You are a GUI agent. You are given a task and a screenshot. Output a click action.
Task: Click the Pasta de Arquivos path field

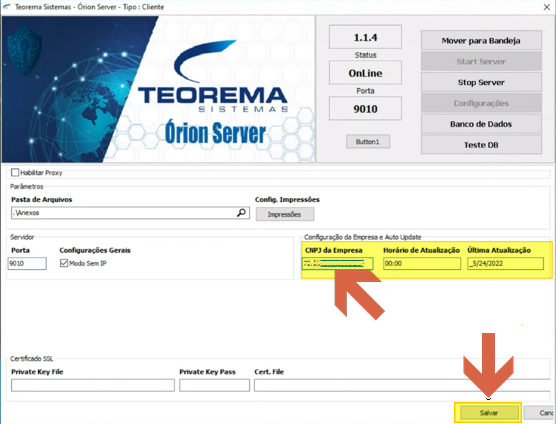pyautogui.click(x=130, y=213)
